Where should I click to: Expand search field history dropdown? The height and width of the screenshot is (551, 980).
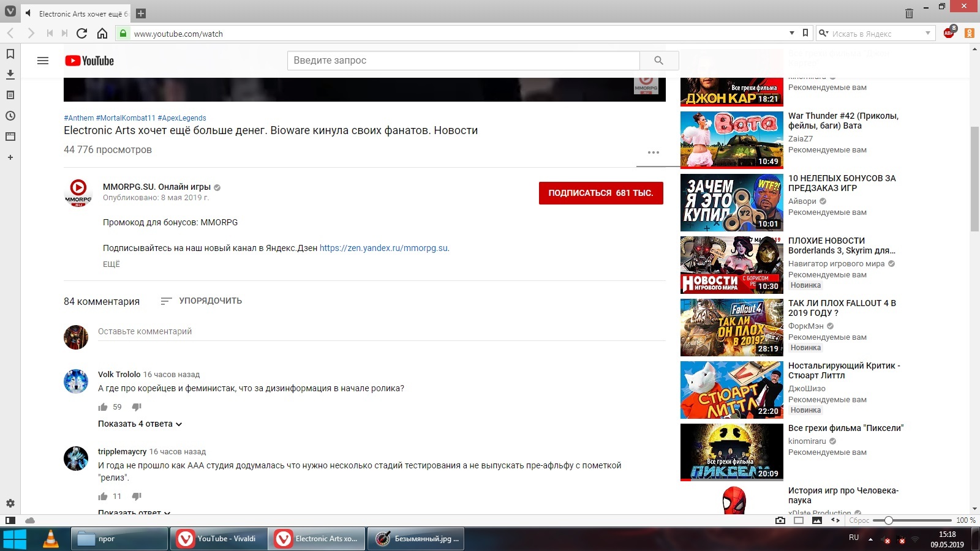coord(928,33)
